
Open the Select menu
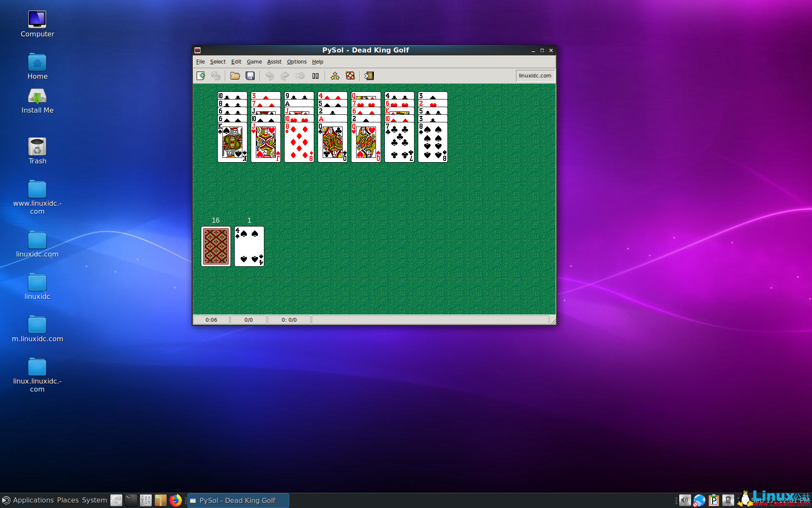coord(218,62)
